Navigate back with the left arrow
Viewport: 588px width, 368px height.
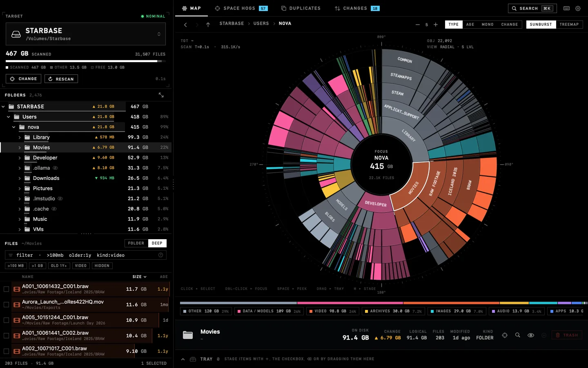tap(185, 25)
